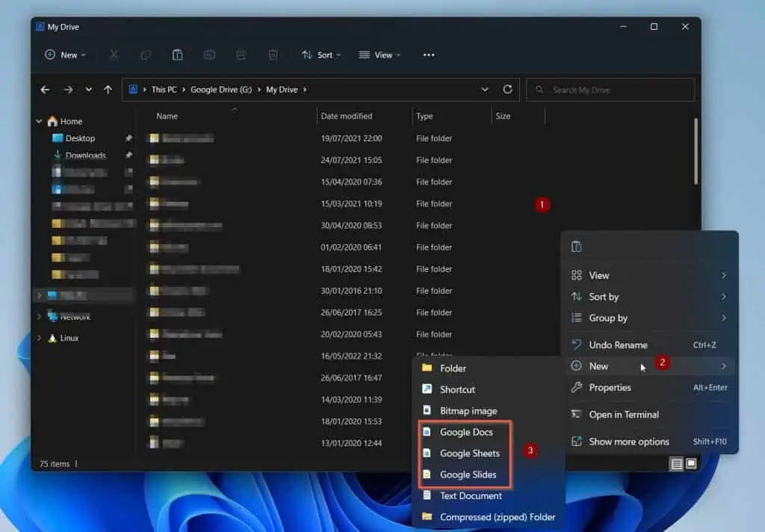765x532 pixels.
Task: Click Google Drive (G:) in the breadcrumb
Action: 221,90
